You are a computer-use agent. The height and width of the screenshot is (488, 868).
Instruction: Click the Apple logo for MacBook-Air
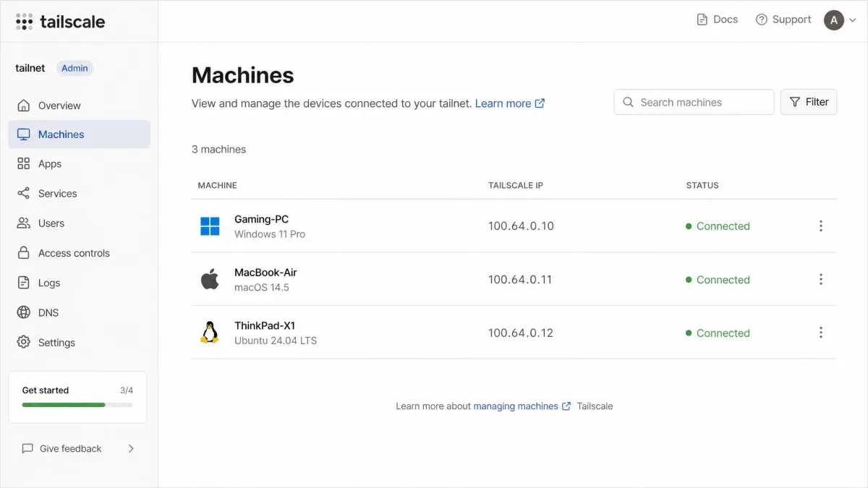[210, 279]
